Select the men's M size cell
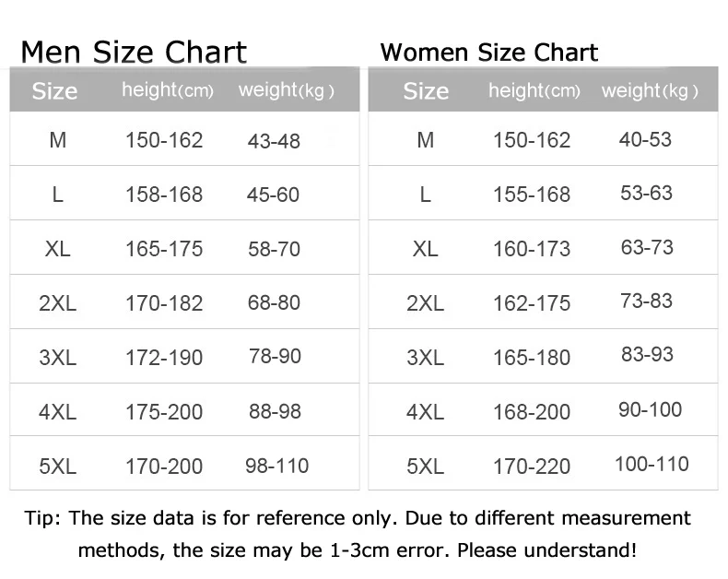This screenshot has width=728, height=579. pyautogui.click(x=58, y=140)
